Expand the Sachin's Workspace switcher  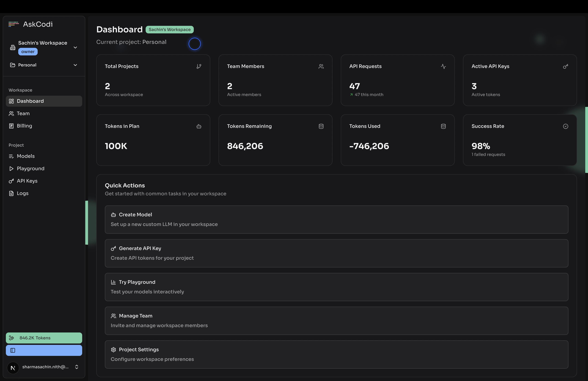(44, 47)
